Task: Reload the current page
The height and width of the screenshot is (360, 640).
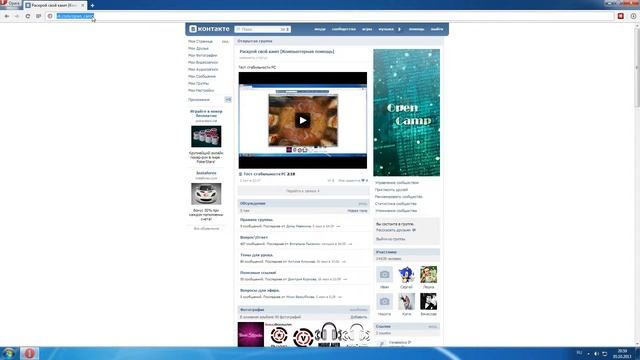Action: click(27, 16)
